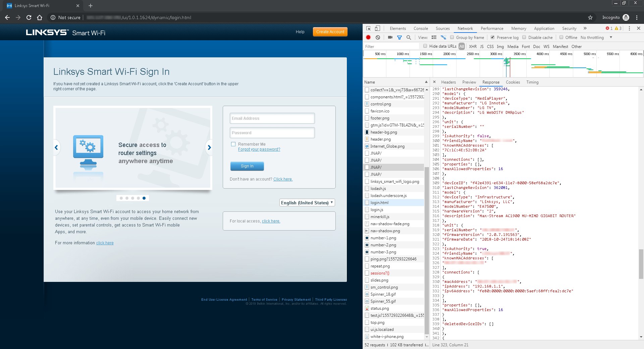Open the No throttling dropdown
This screenshot has height=349, width=644.
(596, 38)
